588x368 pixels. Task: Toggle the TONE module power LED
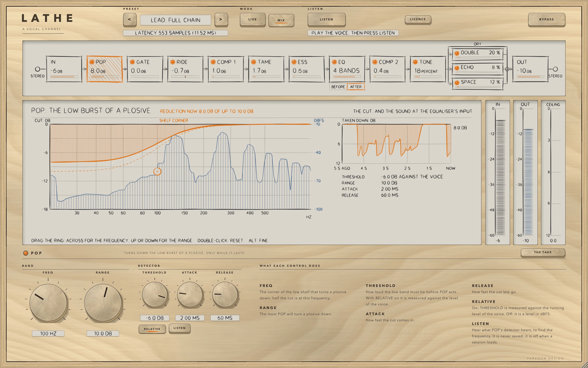415,62
